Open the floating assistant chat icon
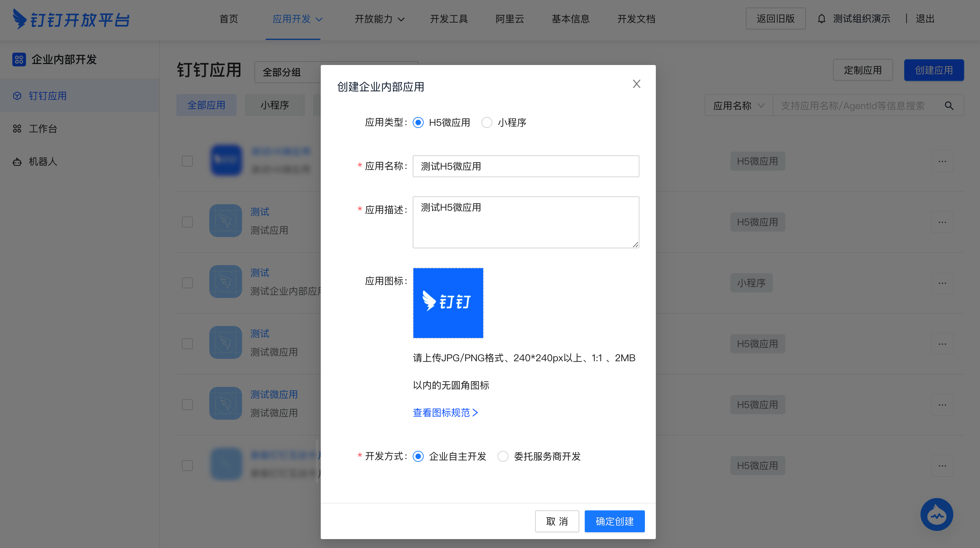This screenshot has height=548, width=980. coord(936,514)
